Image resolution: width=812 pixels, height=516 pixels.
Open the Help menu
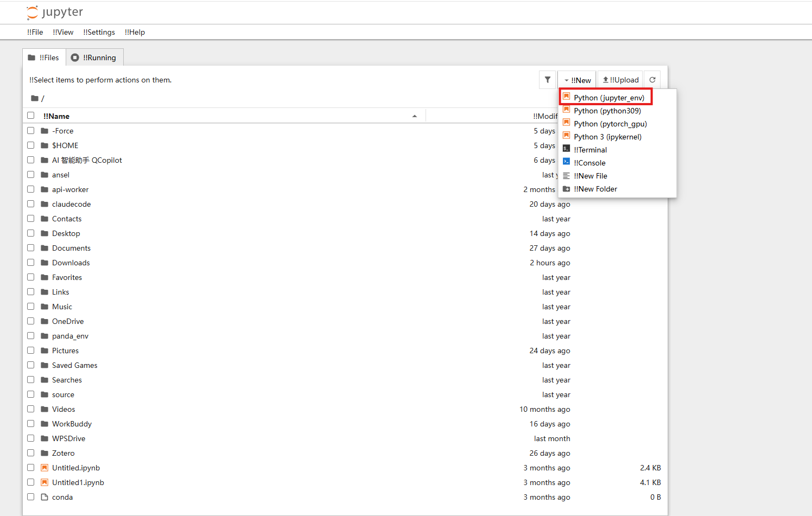[x=135, y=32]
